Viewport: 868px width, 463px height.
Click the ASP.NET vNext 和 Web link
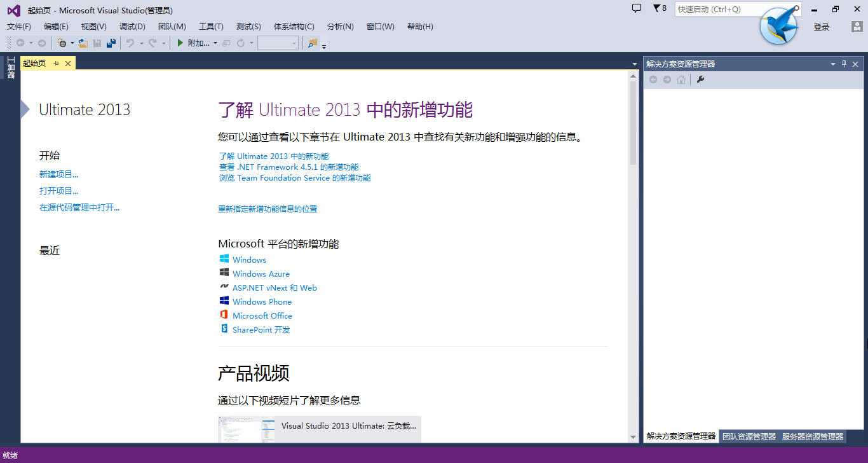pyautogui.click(x=275, y=287)
